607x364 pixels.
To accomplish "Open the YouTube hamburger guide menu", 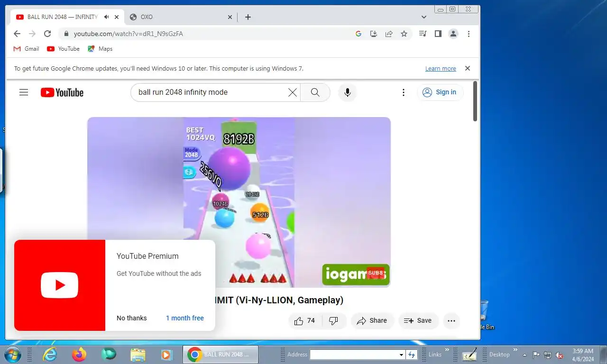I will (x=24, y=92).
